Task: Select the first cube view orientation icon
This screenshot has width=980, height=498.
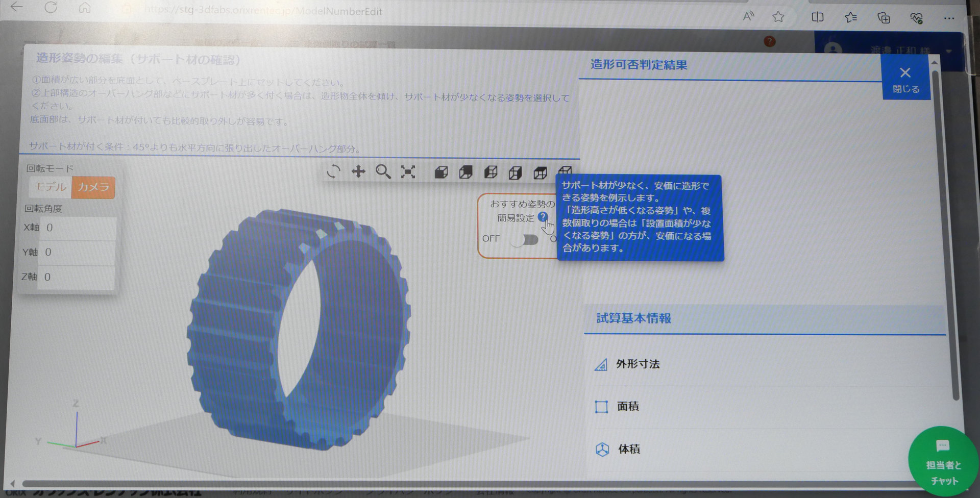Action: [442, 172]
